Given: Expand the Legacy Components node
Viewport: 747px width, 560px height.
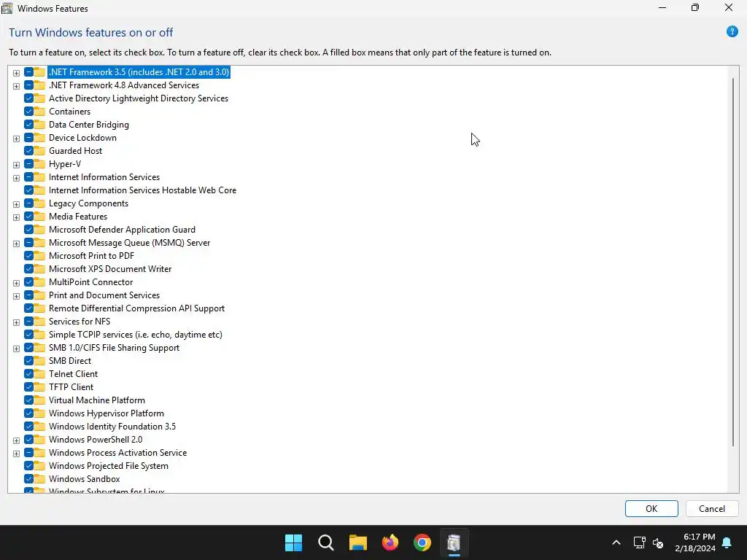Looking at the screenshot, I should coord(16,204).
